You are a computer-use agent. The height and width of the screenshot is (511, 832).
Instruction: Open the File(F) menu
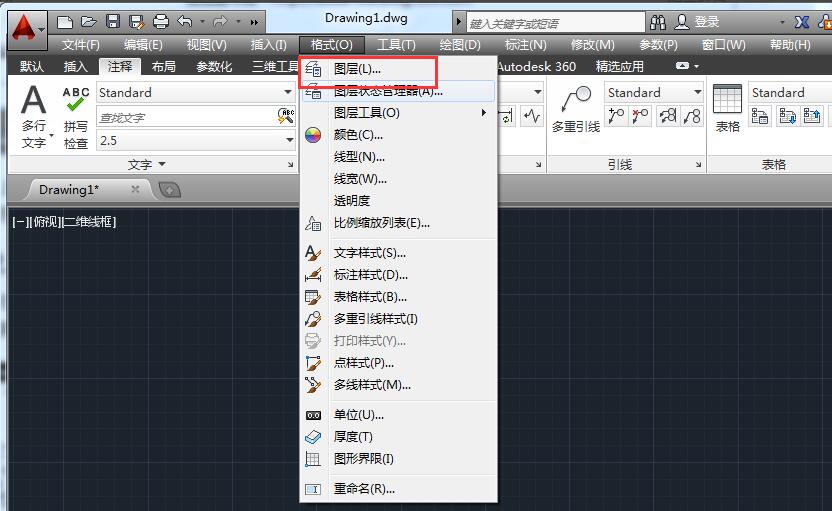point(81,45)
